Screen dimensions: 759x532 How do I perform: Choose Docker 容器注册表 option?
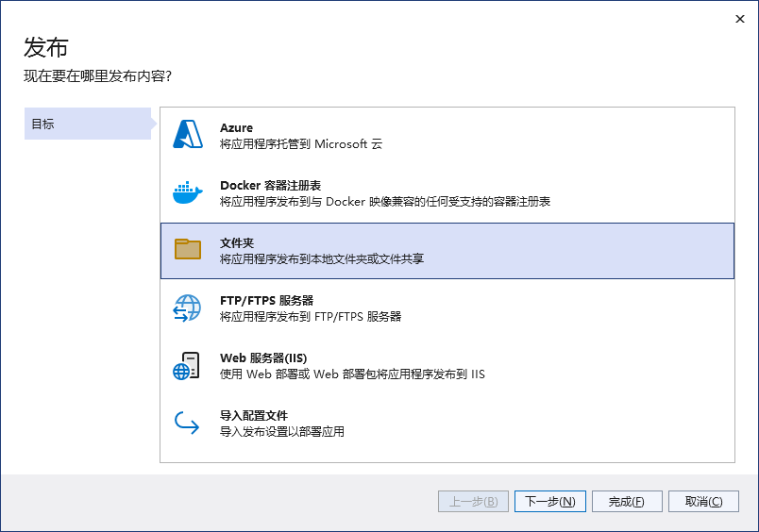[447, 193]
